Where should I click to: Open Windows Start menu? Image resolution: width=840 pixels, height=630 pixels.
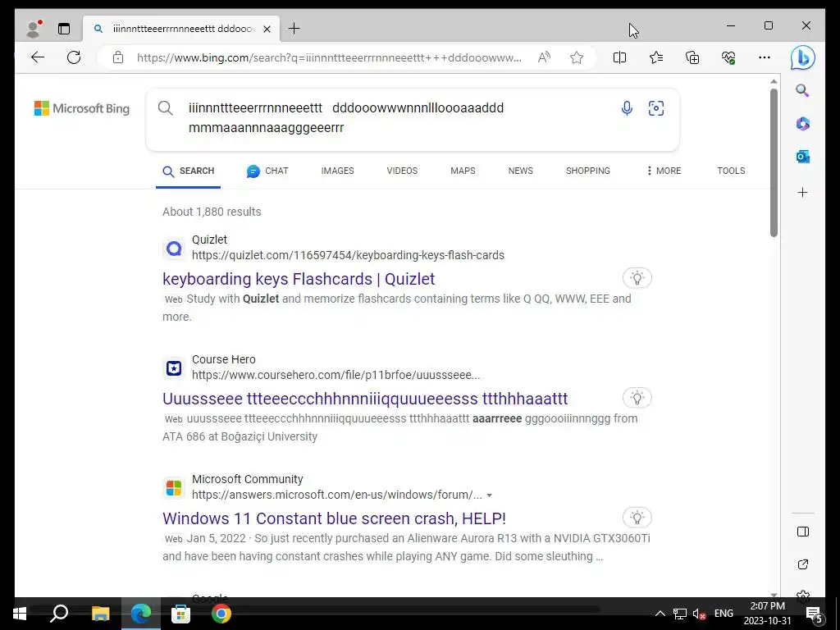[x=20, y=614]
